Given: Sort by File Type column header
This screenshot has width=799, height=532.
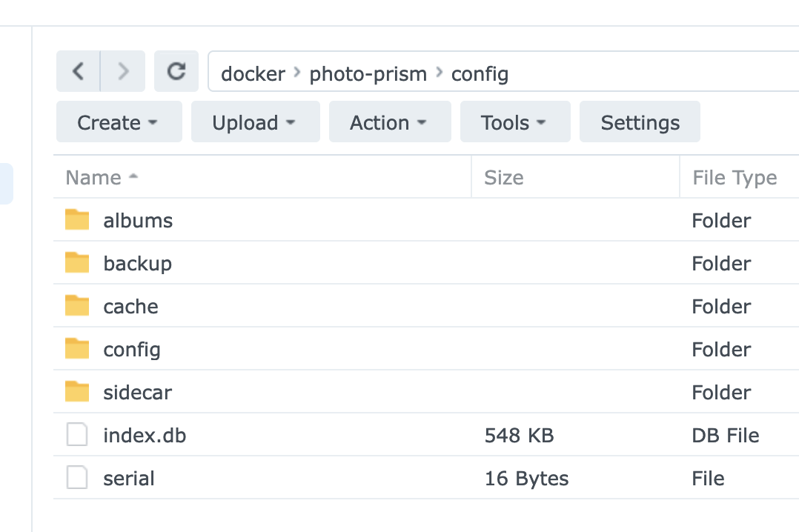Looking at the screenshot, I should point(740,177).
